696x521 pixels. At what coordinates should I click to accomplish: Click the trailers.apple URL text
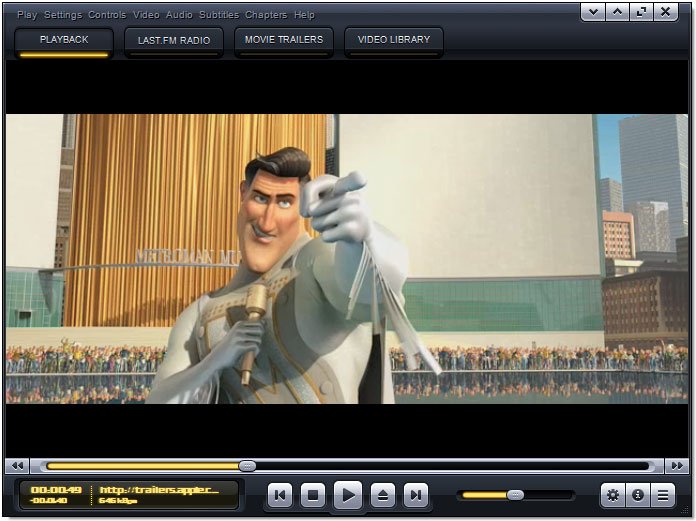click(x=159, y=489)
